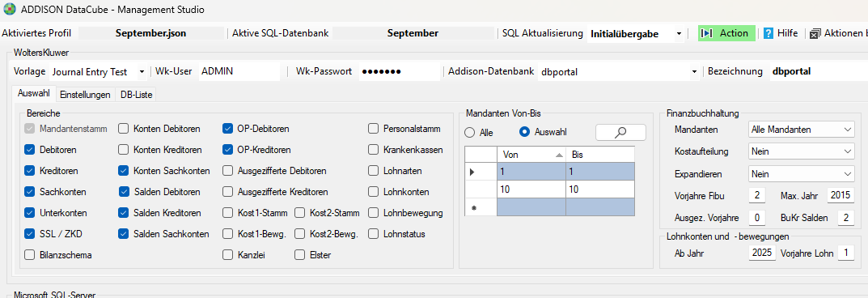Uncheck the Debitoren checkbox
Viewport: 868px width, 298px height.
[x=29, y=150]
